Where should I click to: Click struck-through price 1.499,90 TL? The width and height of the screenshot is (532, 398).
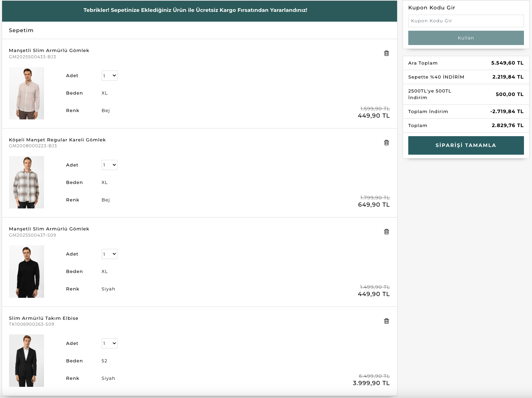[375, 287]
